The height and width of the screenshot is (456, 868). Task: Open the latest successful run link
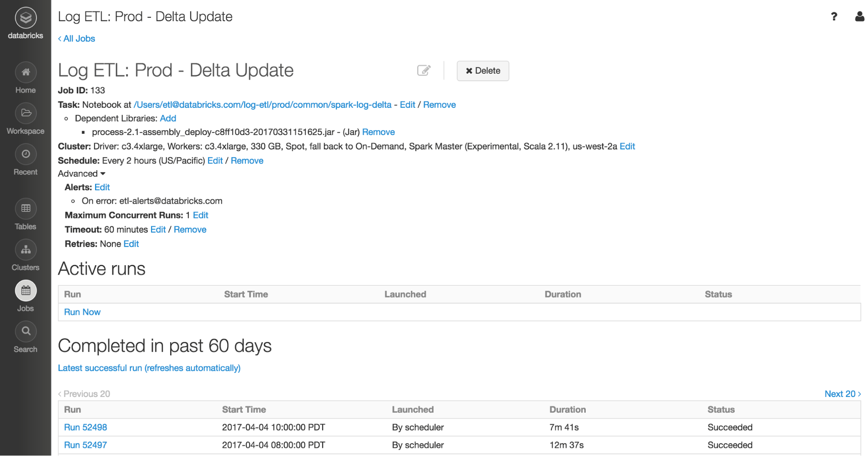(149, 368)
